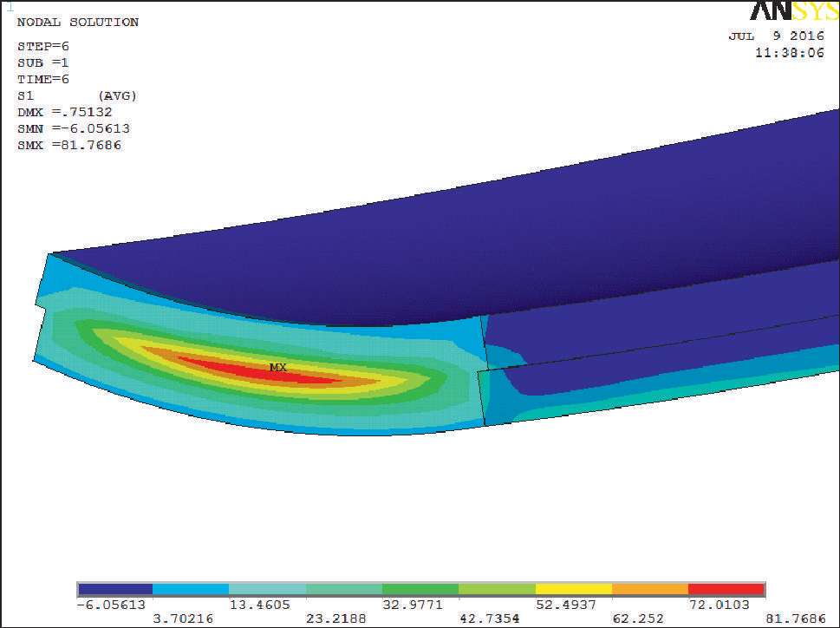Click the ANSYS logo
The height and width of the screenshot is (628, 840).
pos(794,10)
